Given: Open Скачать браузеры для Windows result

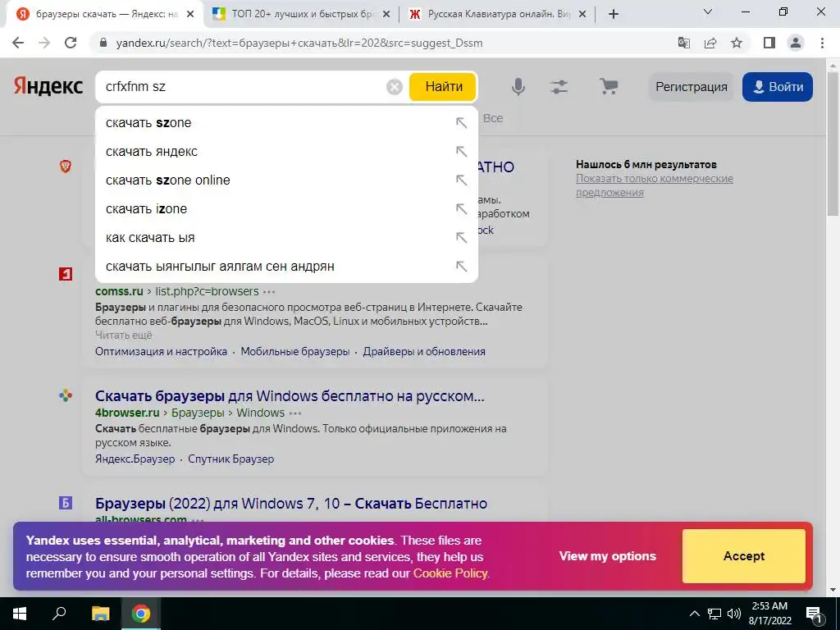Looking at the screenshot, I should [290, 396].
